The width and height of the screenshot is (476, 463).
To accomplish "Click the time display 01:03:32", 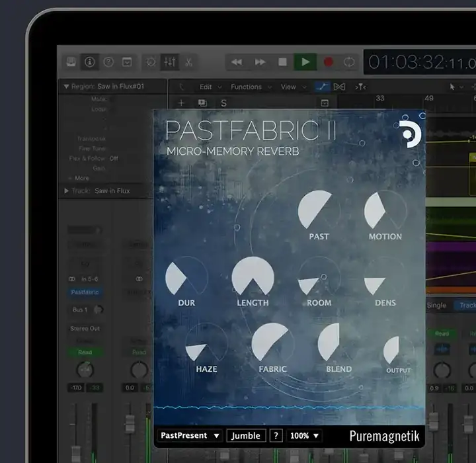I will tap(420, 62).
